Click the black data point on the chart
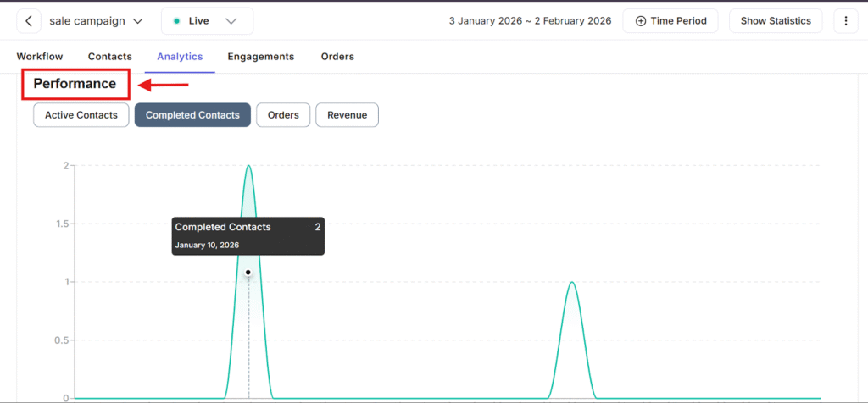The image size is (868, 403). [x=248, y=273]
